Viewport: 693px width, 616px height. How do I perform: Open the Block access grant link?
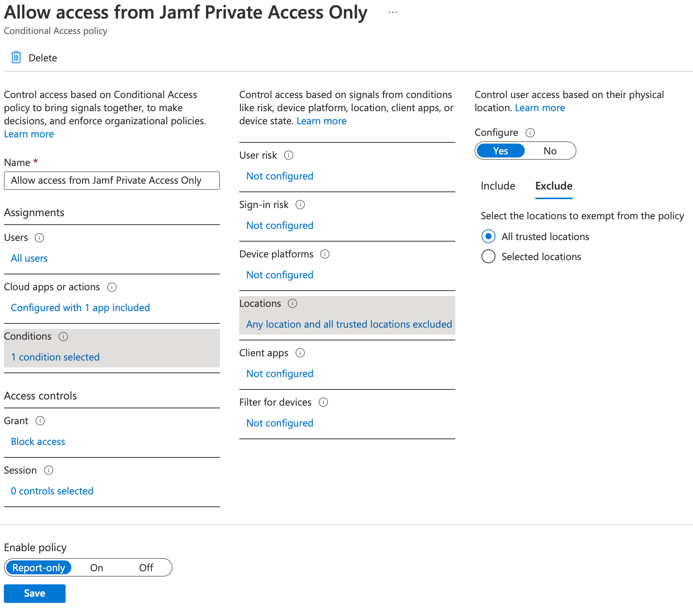tap(38, 442)
